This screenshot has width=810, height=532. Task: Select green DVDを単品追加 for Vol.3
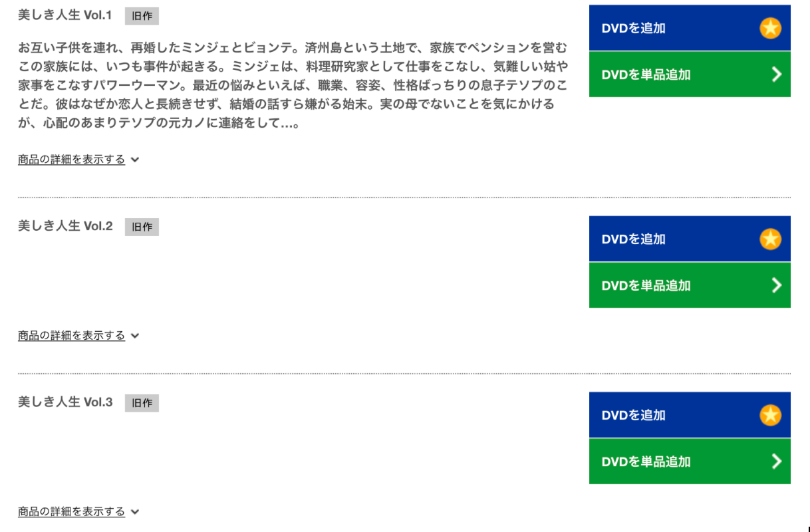click(x=690, y=462)
